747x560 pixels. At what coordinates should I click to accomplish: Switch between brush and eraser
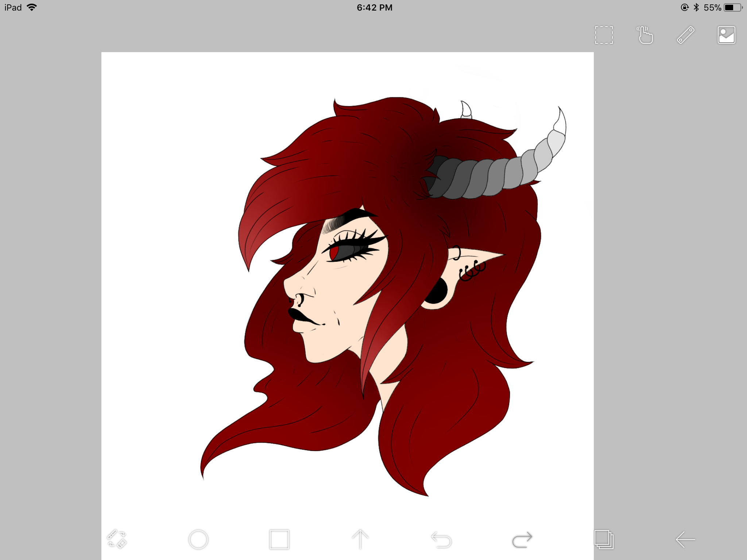tap(117, 539)
